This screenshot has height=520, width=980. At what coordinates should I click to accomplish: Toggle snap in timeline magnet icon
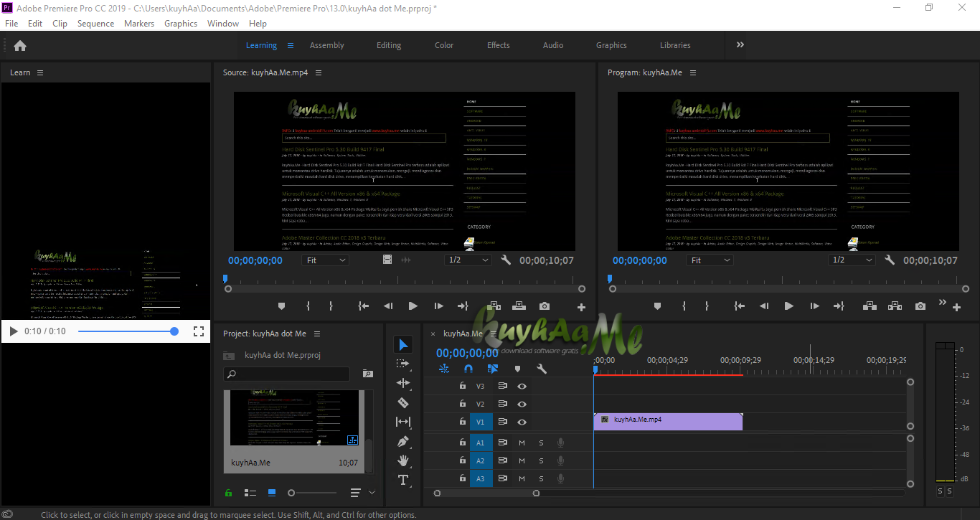tap(468, 369)
